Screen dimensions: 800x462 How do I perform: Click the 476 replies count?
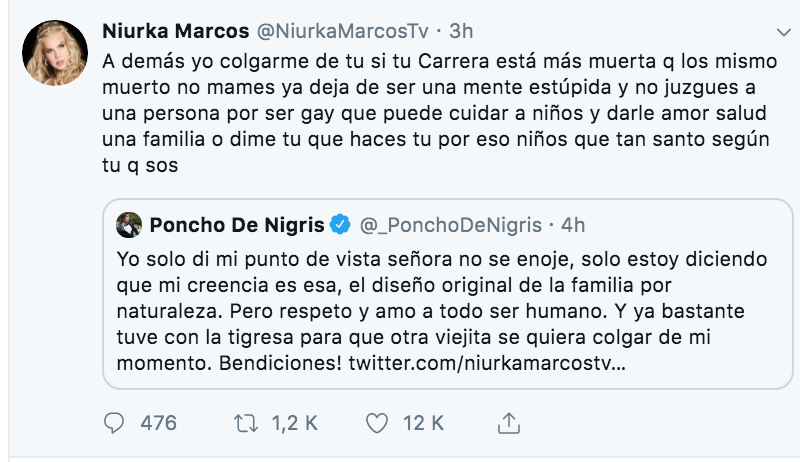point(158,423)
